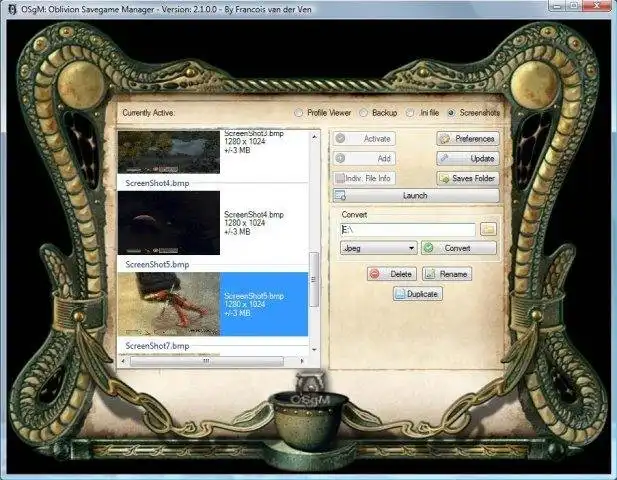Click the Activate button
This screenshot has height=480, width=617.
coord(364,138)
